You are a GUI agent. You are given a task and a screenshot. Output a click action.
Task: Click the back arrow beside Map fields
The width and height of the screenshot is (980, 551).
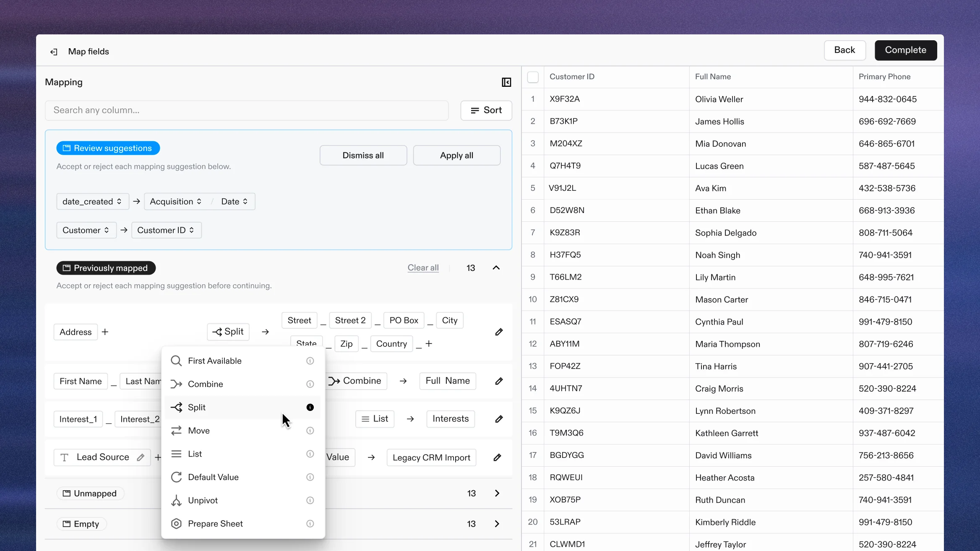coord(54,51)
